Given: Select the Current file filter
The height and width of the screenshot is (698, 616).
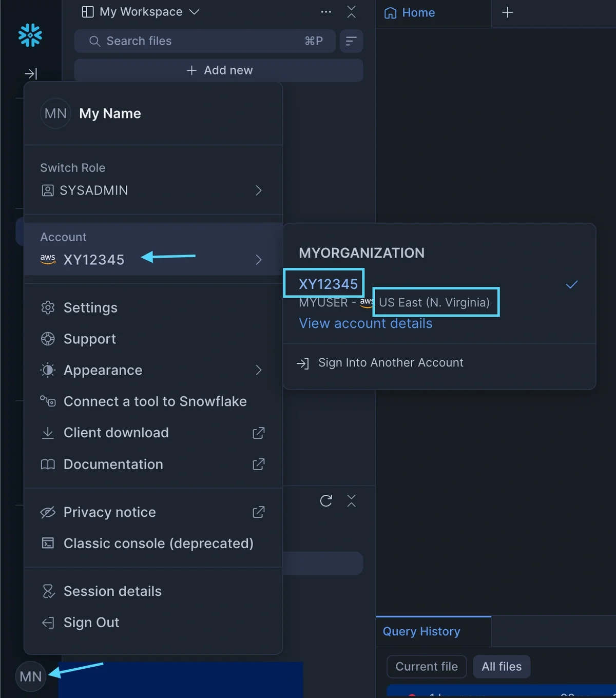Looking at the screenshot, I should [x=426, y=666].
